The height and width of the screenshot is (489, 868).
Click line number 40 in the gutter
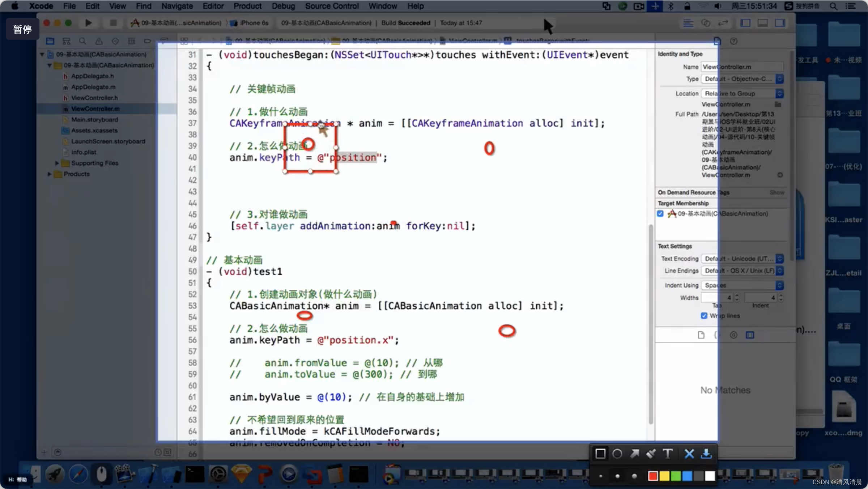click(192, 157)
